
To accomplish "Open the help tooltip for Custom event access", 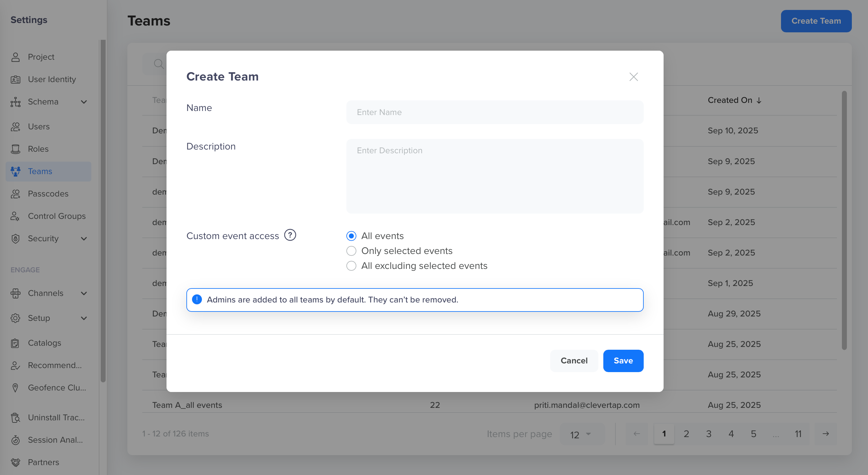I will click(x=290, y=235).
